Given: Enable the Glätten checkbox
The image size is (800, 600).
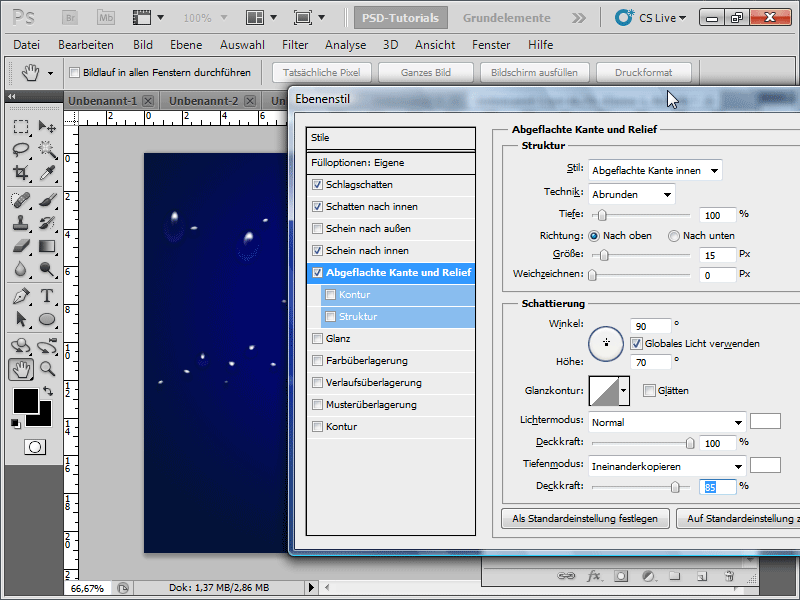Looking at the screenshot, I should click(649, 390).
